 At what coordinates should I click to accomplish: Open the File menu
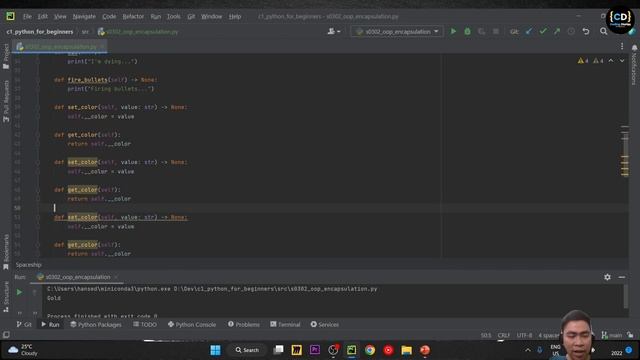[27, 16]
